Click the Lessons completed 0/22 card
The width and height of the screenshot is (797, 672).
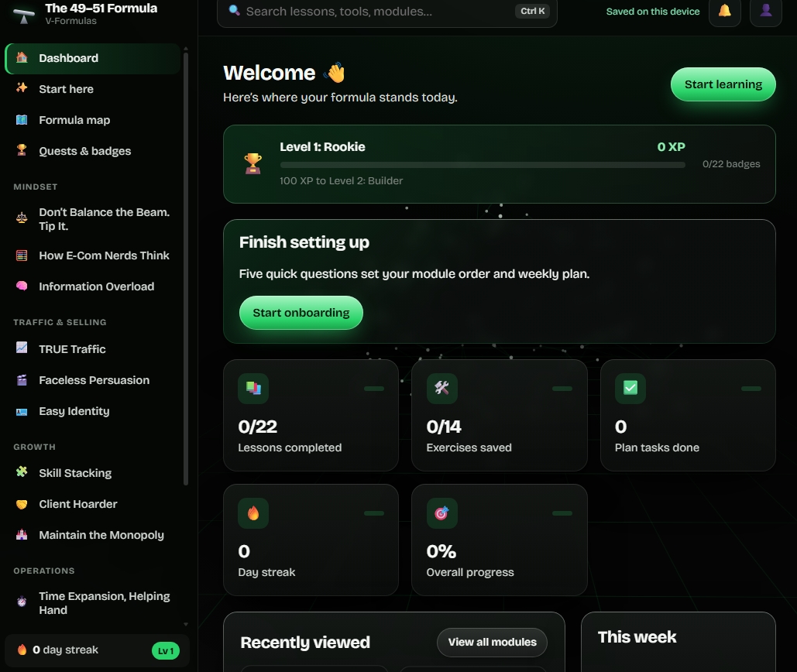(311, 416)
